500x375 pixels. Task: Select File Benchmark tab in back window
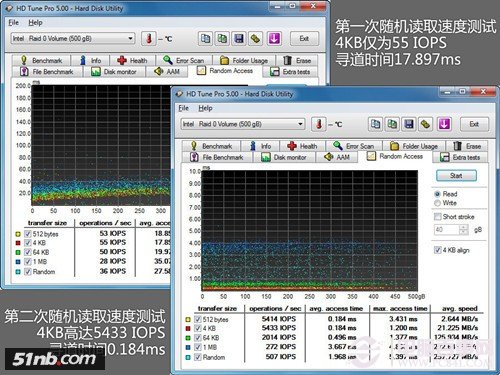47,72
